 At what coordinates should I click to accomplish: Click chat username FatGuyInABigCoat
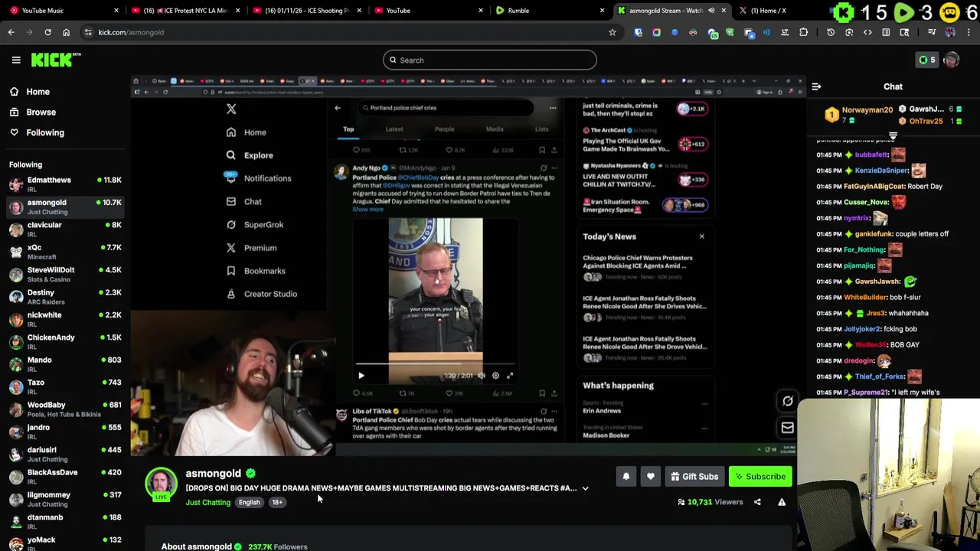point(874,186)
